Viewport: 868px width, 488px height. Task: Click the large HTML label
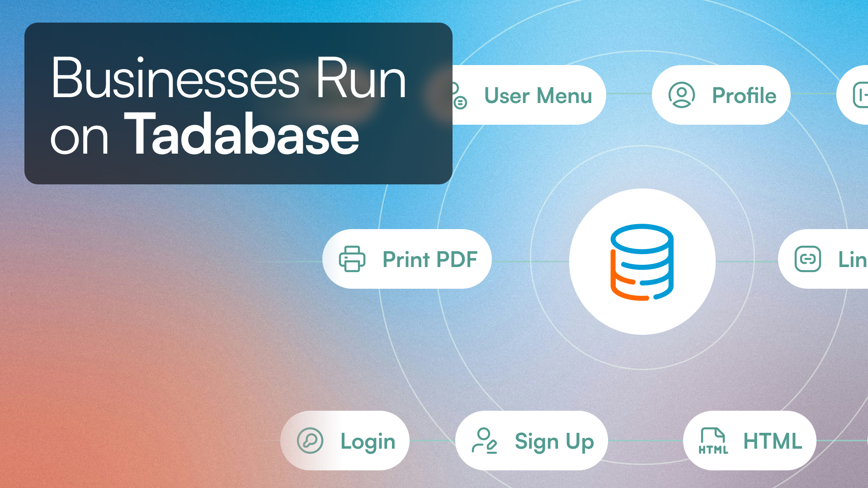(773, 441)
